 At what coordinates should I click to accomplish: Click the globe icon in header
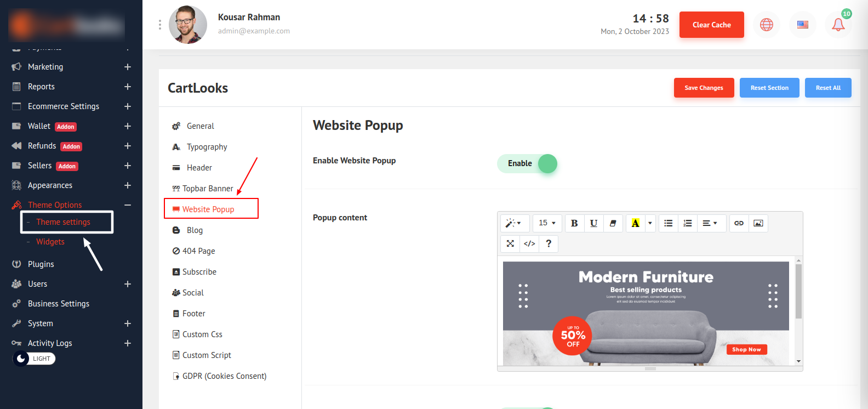[x=766, y=25]
